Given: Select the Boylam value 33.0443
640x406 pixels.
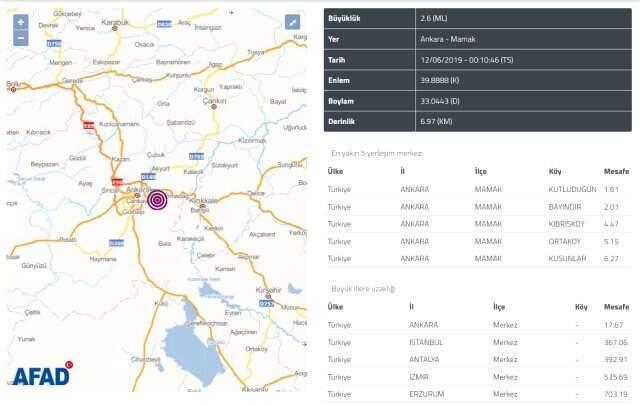Looking at the screenshot, I should click(434, 101).
